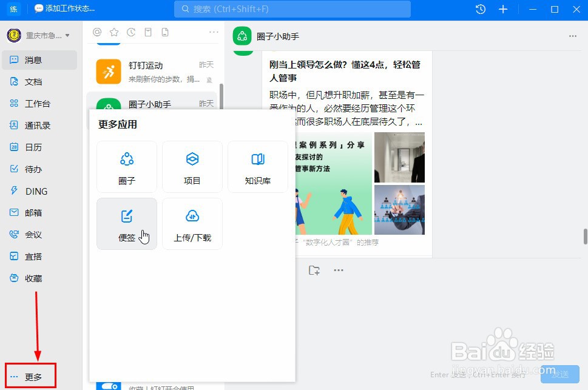Click the 钉钉运动 orange running icon

(x=109, y=71)
